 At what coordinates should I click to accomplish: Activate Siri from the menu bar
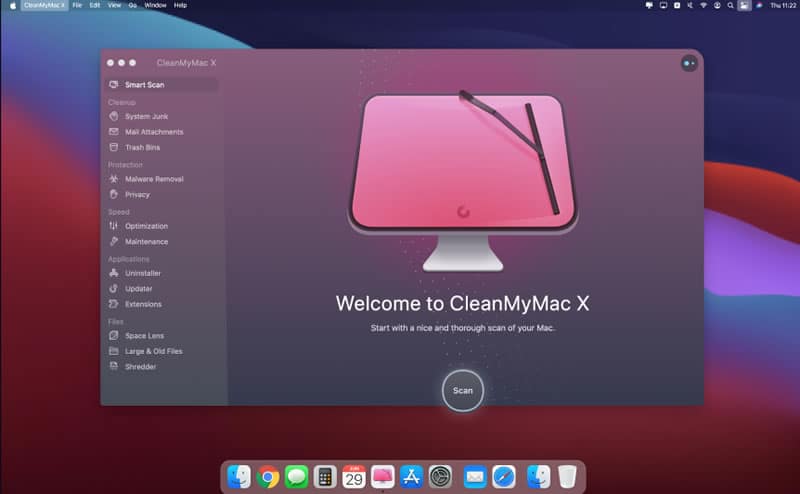(x=759, y=5)
